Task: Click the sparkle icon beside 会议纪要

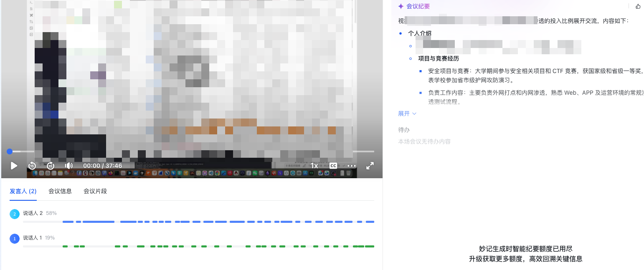Action: click(x=401, y=6)
